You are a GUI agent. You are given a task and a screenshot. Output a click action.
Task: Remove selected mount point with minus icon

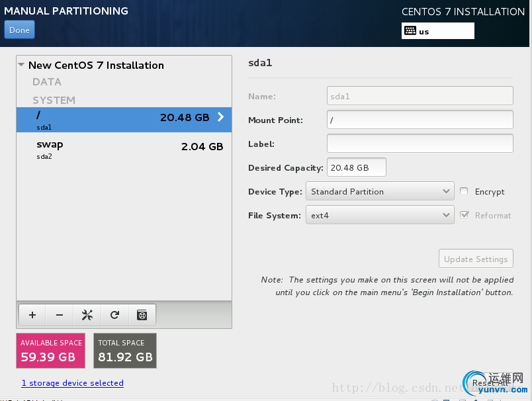tap(60, 315)
